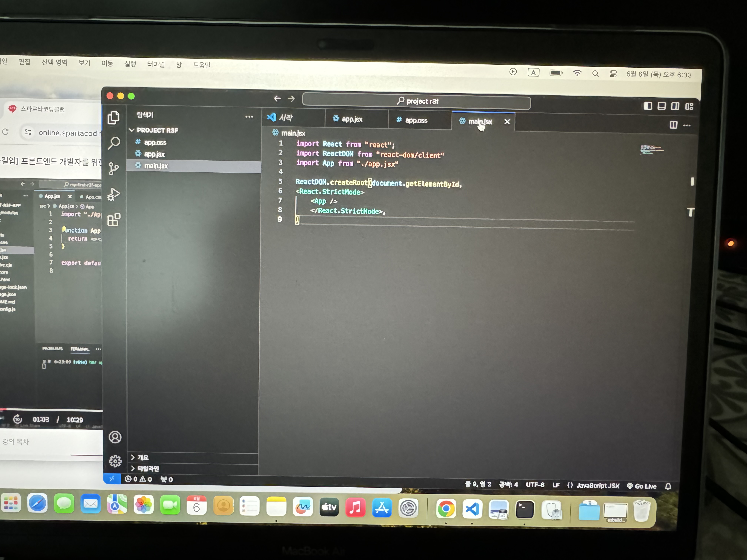The height and width of the screenshot is (560, 747).
Task: Close the main.jsx editor tab
Action: point(507,122)
